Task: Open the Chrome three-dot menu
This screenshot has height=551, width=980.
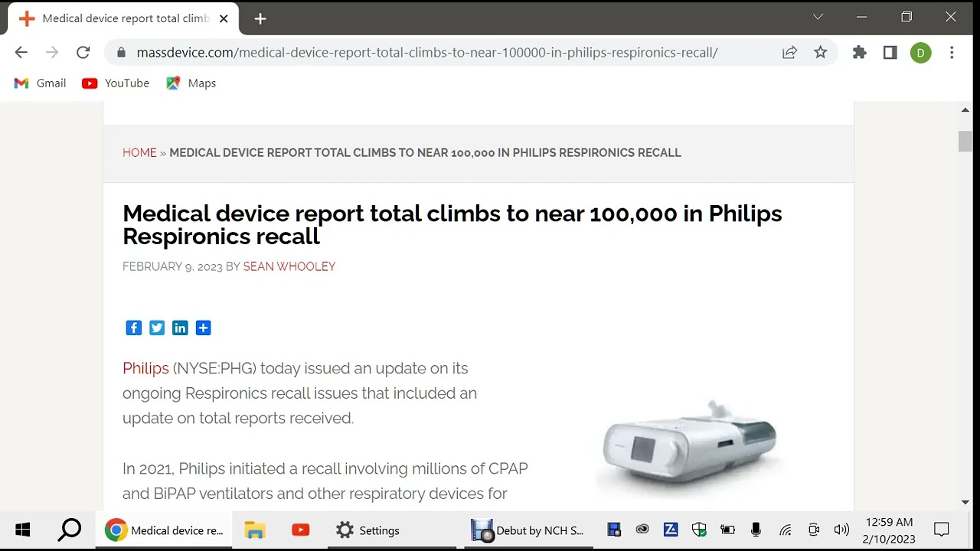Action: [x=952, y=52]
